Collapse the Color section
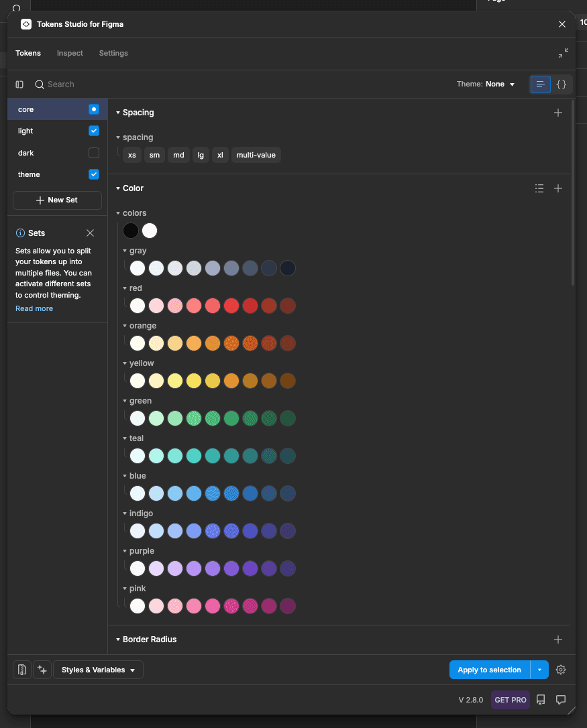This screenshot has height=728, width=587. 118,188
